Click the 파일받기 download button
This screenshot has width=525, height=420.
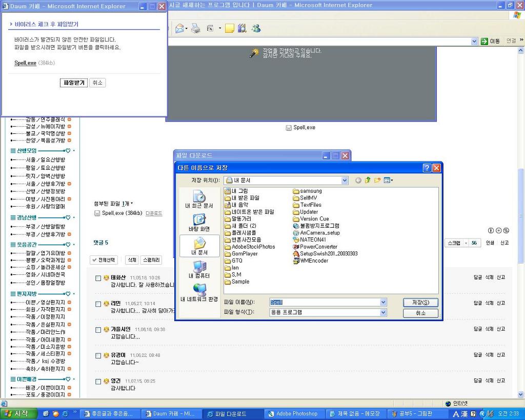(74, 83)
